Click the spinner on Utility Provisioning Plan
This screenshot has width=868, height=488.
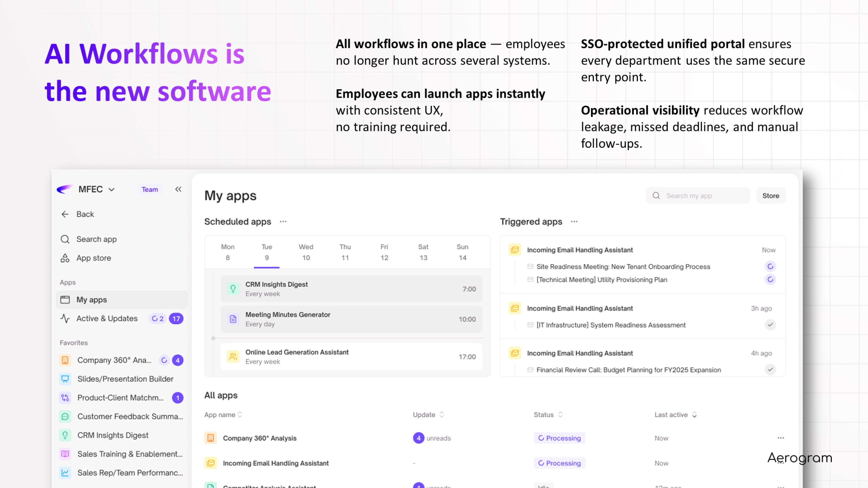coord(770,279)
